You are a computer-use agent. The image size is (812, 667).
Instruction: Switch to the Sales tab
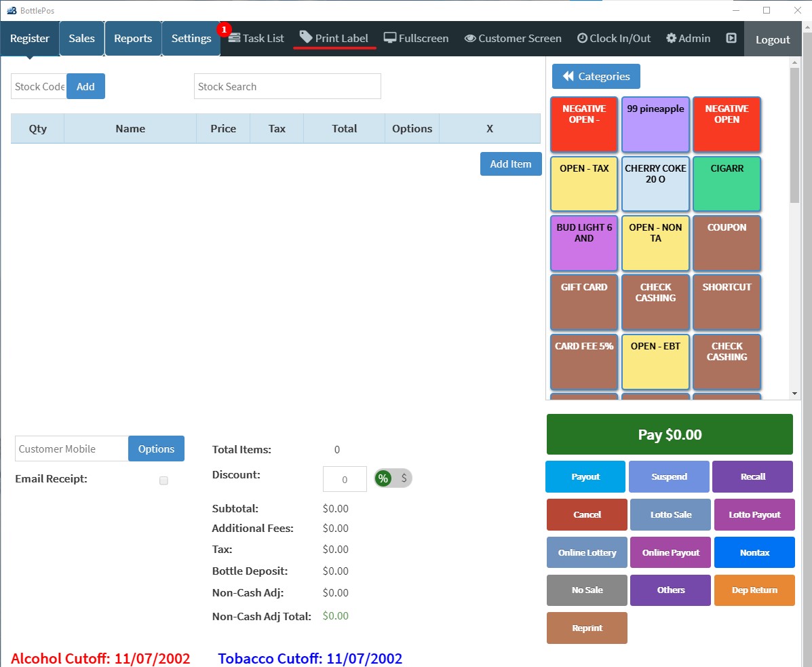(x=81, y=39)
